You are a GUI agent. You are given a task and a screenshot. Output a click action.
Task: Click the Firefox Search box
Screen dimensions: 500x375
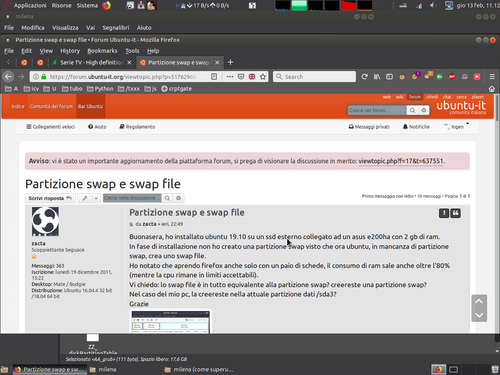click(x=314, y=77)
